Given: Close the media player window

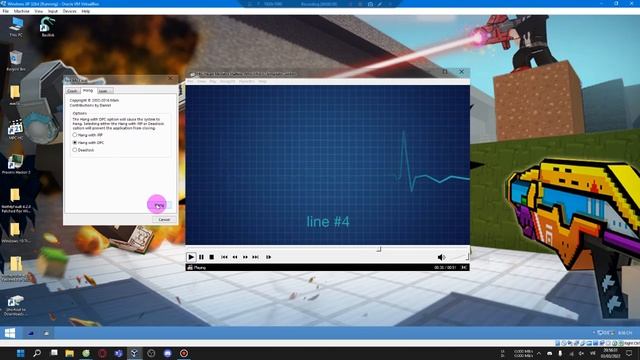Looking at the screenshot, I should [462, 71].
